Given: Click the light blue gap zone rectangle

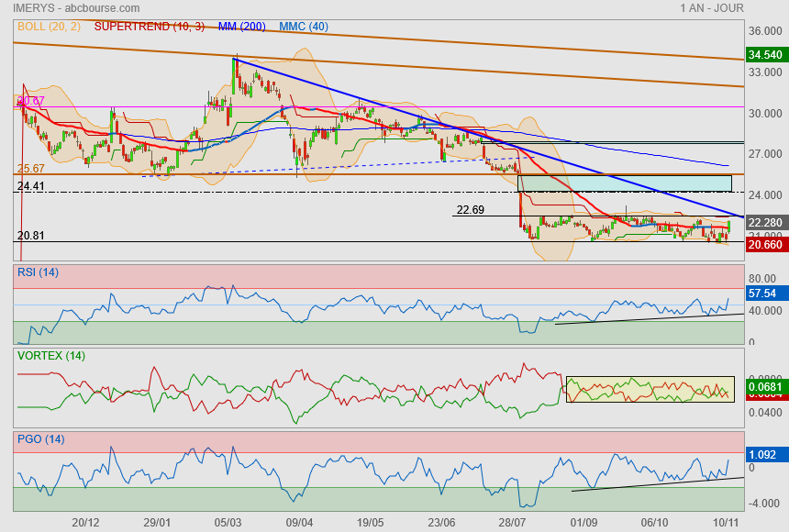Looking at the screenshot, I should pos(625,183).
